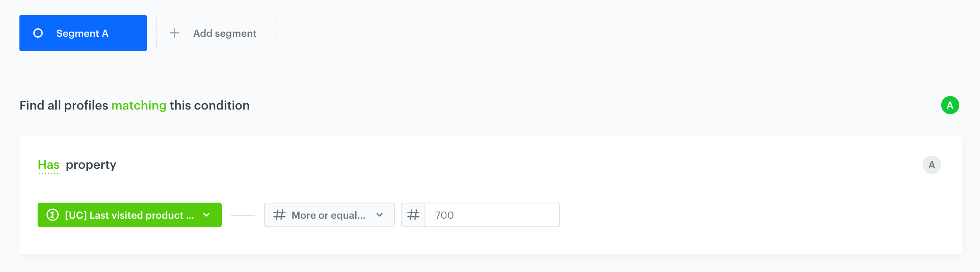Screen dimensions: 980x272
Task: Click the "this condition" text in the heading
Action: 210,105
